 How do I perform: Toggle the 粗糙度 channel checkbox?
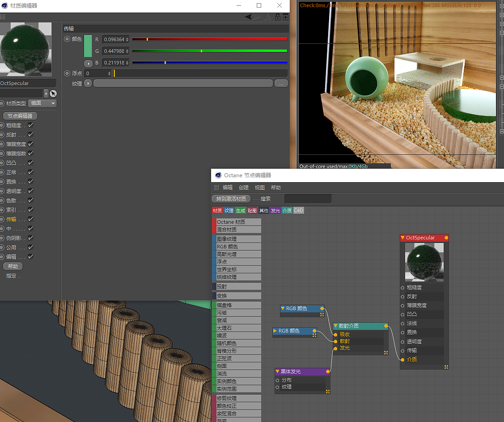coord(30,125)
